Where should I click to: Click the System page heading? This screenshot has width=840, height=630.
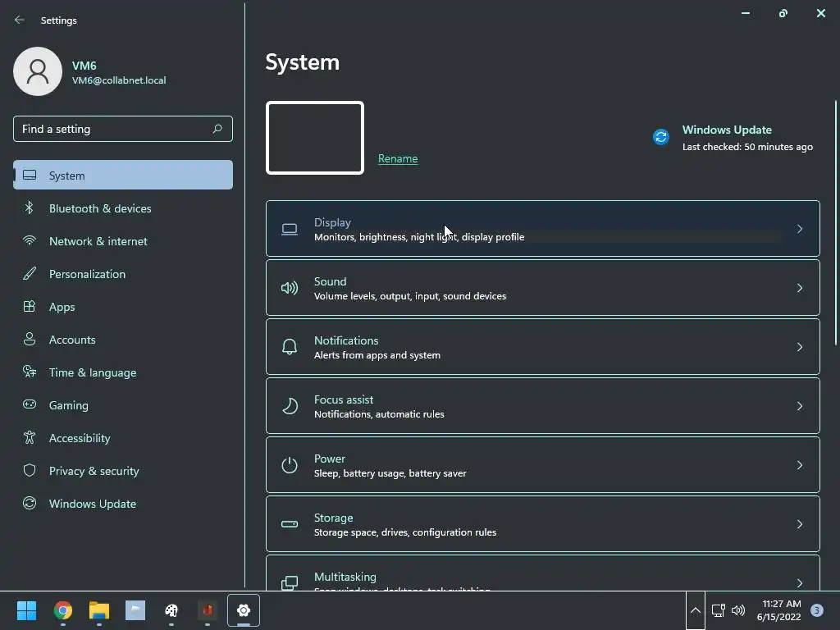(302, 62)
